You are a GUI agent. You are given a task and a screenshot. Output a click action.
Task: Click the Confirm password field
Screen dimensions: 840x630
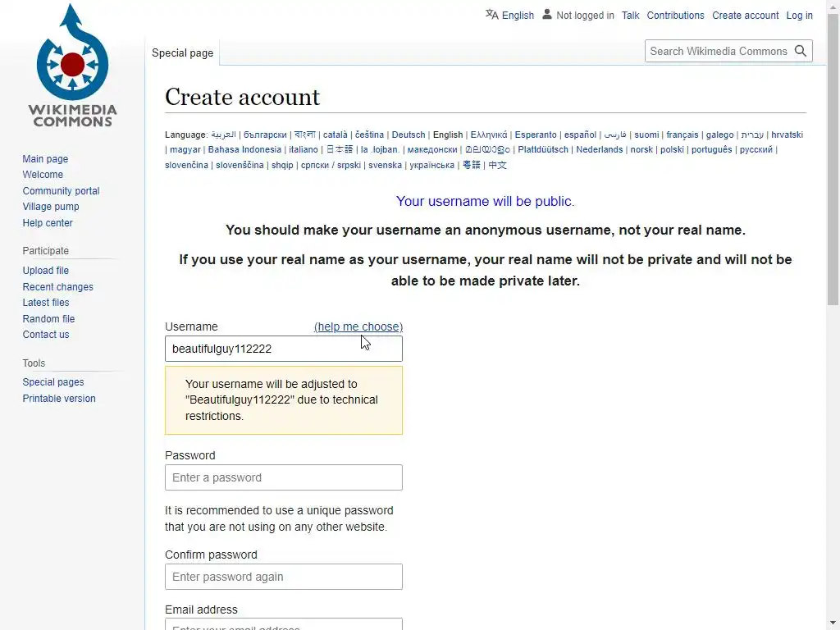click(284, 577)
